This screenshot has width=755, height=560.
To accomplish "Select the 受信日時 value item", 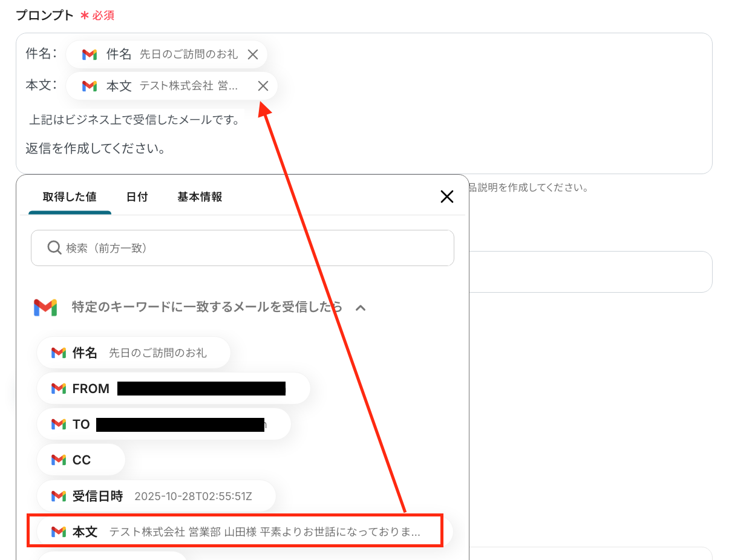I will (x=157, y=496).
